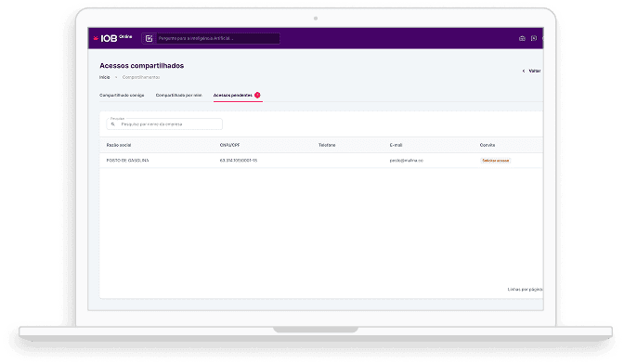
Task: Click the AI assistant icon in search bar
Action: (x=149, y=38)
